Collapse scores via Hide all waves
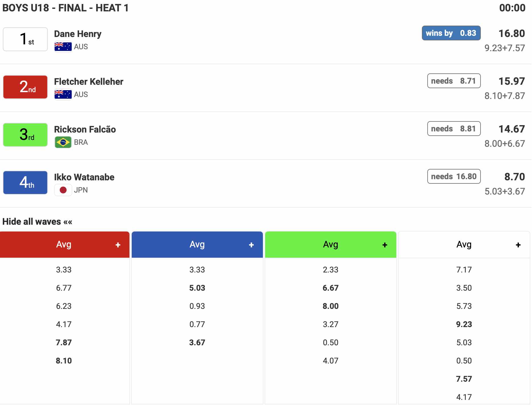Image resolution: width=532 pixels, height=405 pixels. (x=37, y=222)
